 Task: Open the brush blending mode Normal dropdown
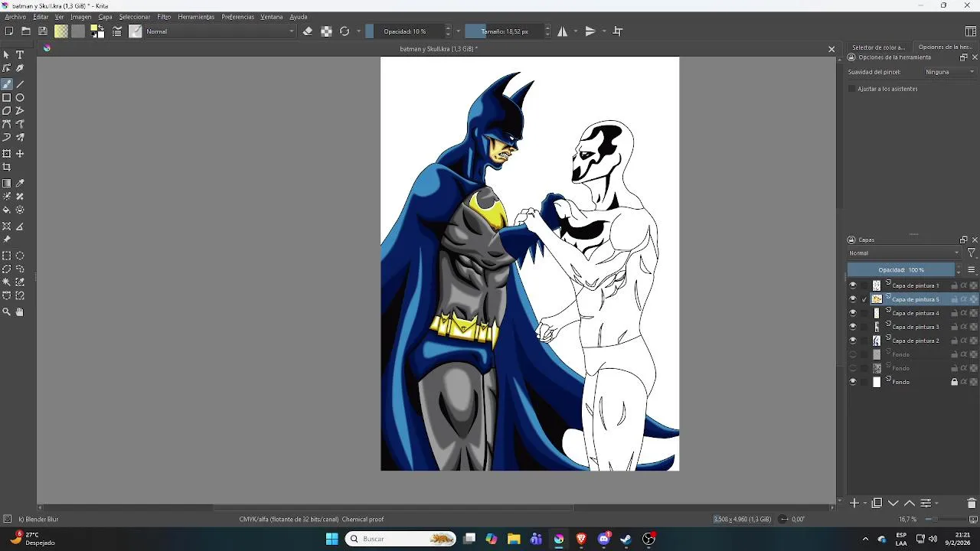pos(220,31)
